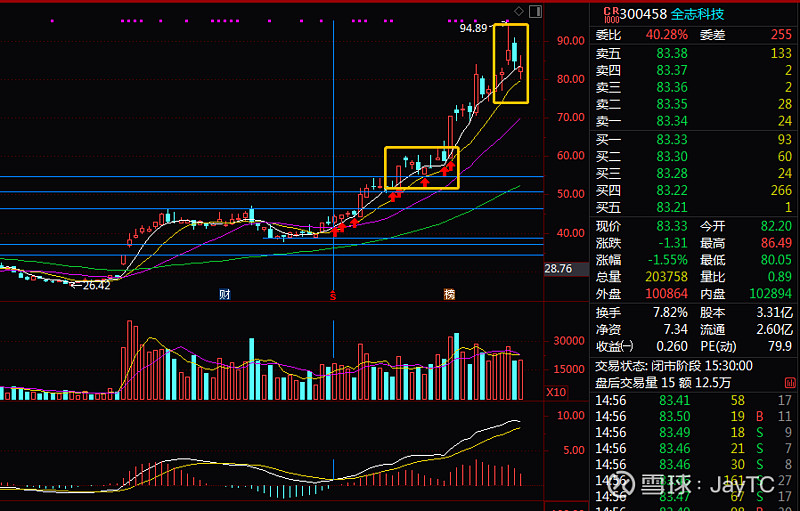Click the 换手 turnover rate 7.82%

[x=670, y=312]
